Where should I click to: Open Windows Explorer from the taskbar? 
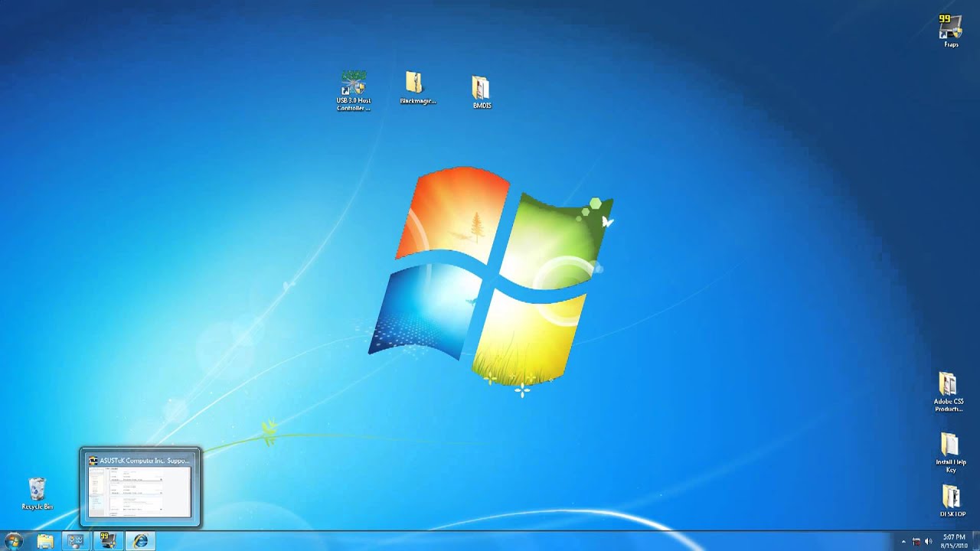coord(45,541)
